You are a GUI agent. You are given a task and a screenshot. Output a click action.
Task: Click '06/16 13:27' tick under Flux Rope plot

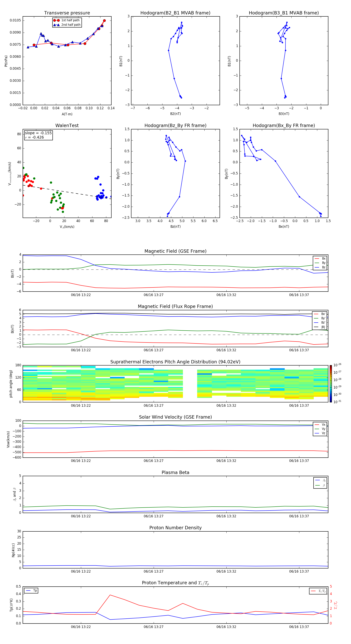[153, 350]
